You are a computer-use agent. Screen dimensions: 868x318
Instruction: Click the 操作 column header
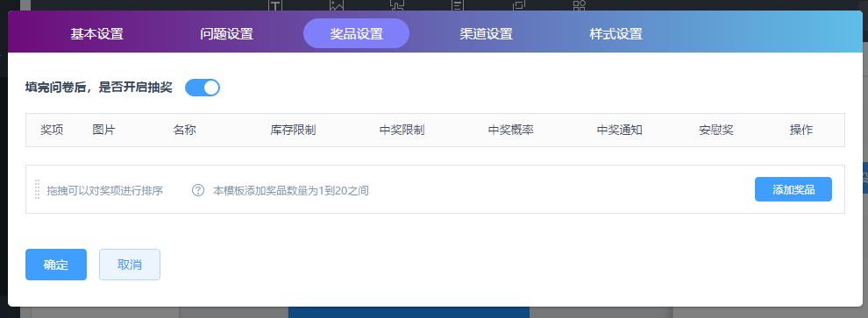801,130
